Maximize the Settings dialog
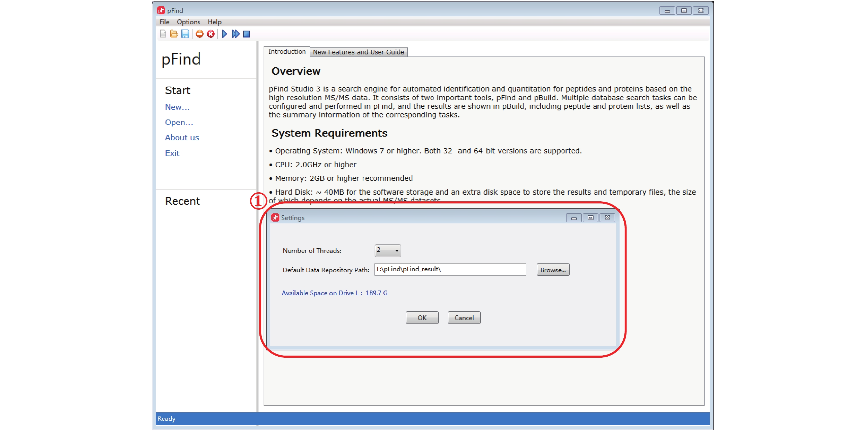 (x=590, y=218)
